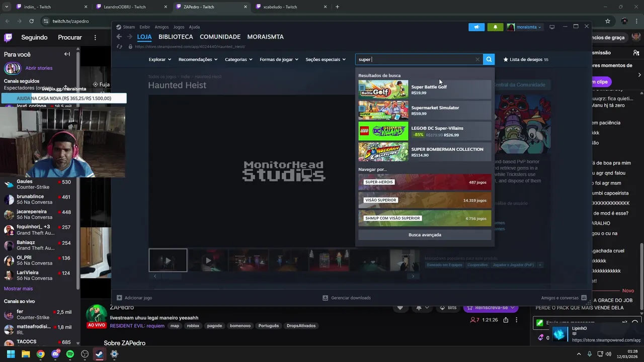Reload the Chrome page

31,21
